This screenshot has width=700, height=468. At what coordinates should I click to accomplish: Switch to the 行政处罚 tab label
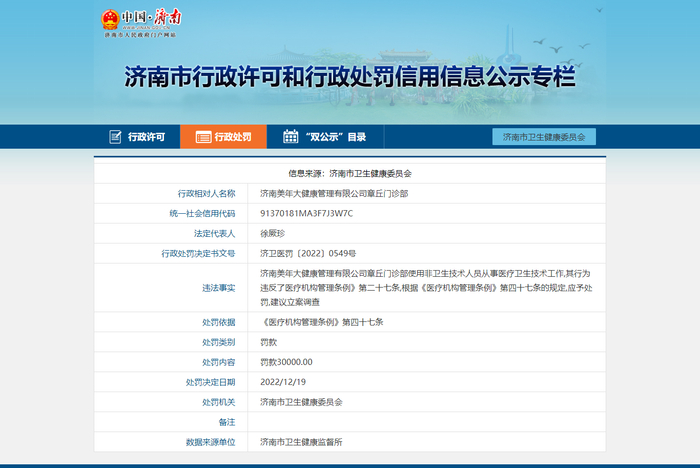[233, 137]
